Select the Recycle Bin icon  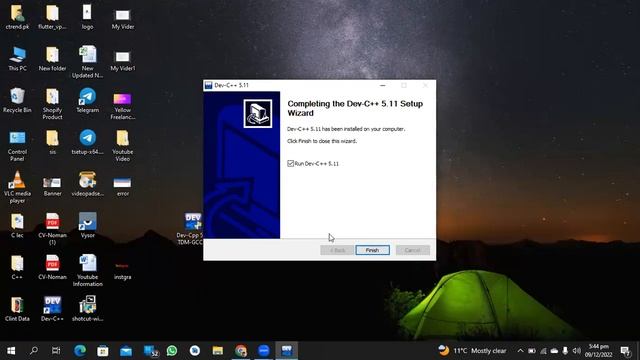tap(17, 100)
